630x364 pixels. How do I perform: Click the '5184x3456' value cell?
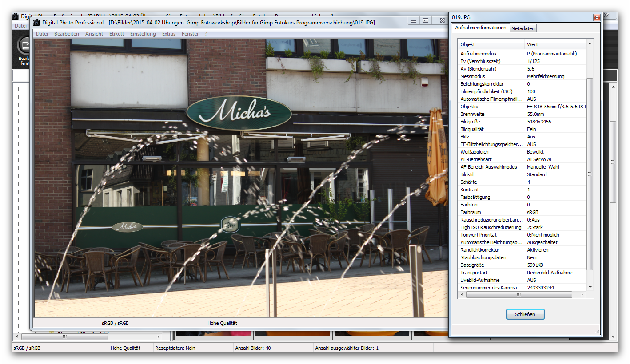[555, 122]
